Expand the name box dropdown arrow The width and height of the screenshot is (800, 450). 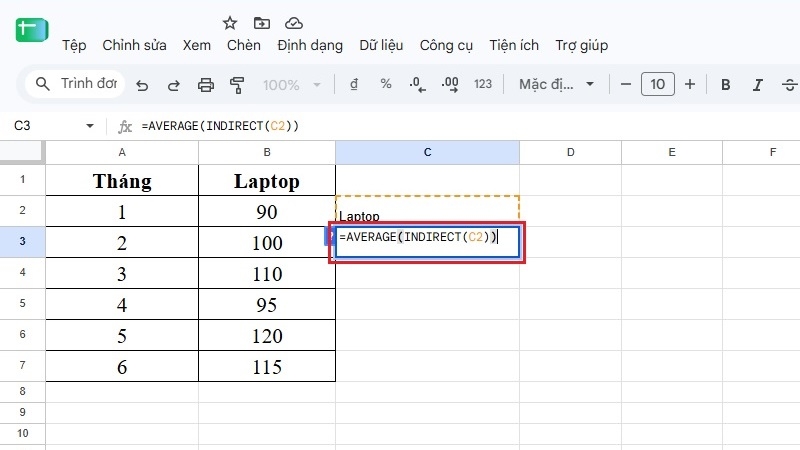click(x=90, y=126)
